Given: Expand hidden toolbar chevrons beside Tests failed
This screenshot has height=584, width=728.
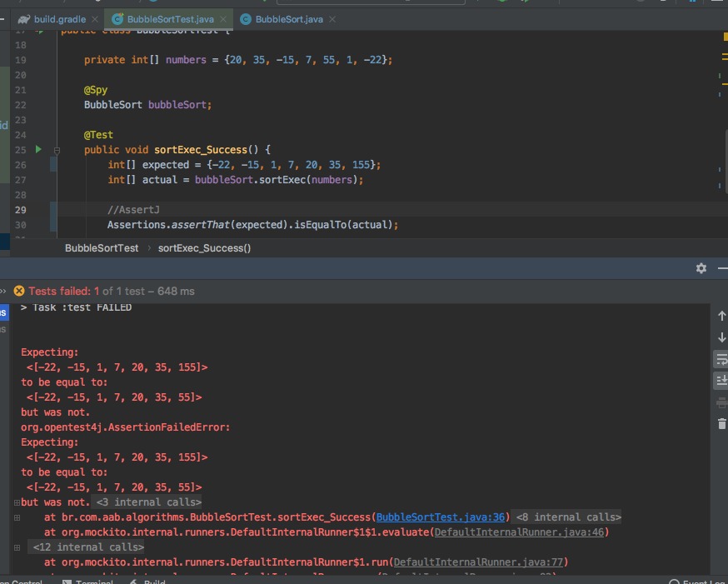Looking at the screenshot, I should pyautogui.click(x=2, y=292).
